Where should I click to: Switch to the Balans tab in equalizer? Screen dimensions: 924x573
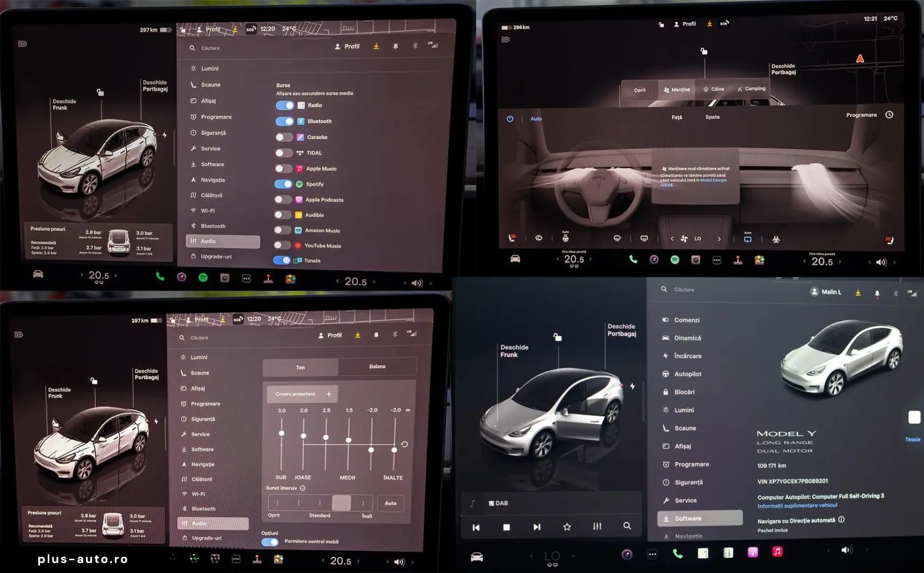[x=377, y=367]
